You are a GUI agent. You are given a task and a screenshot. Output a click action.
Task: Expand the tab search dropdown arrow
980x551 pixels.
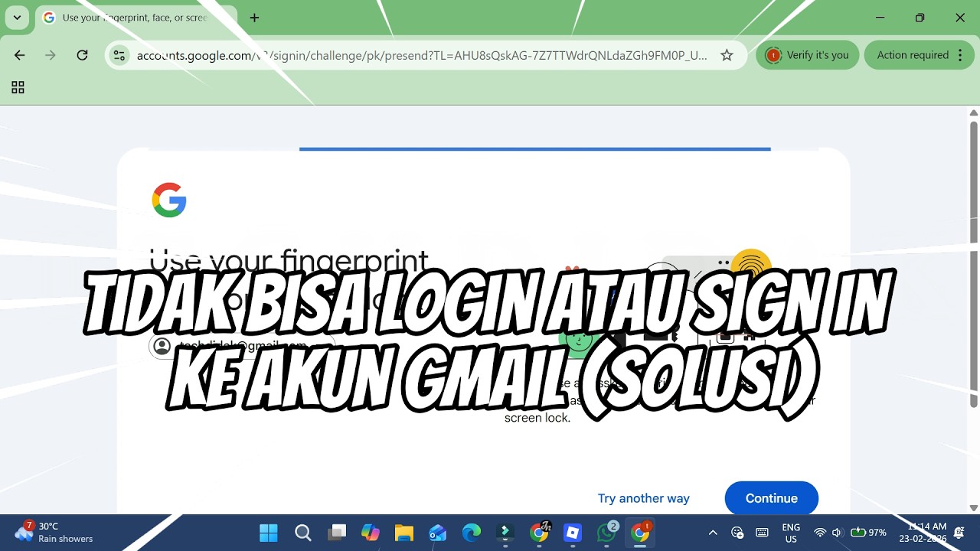click(x=17, y=18)
